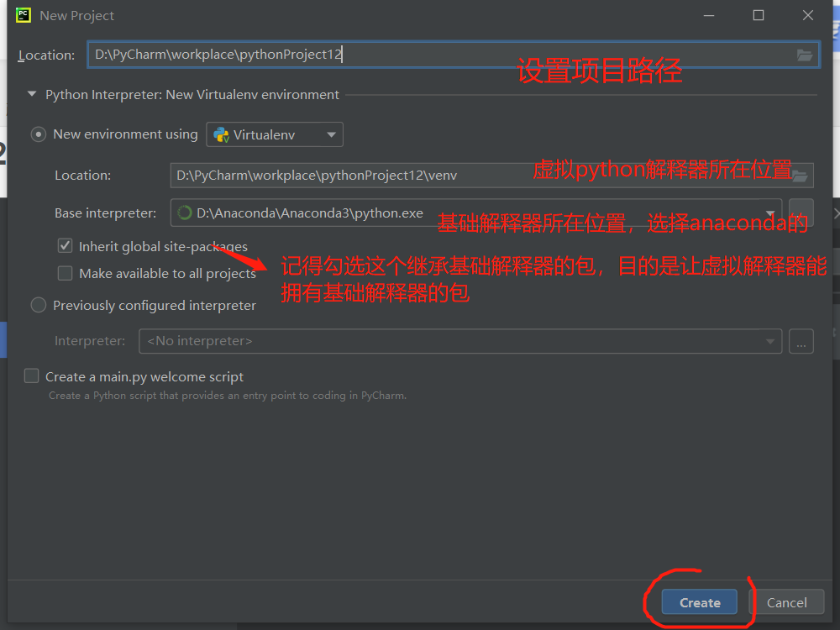Viewport: 840px width, 630px height.
Task: Enable Make available to all projects
Action: (65, 273)
